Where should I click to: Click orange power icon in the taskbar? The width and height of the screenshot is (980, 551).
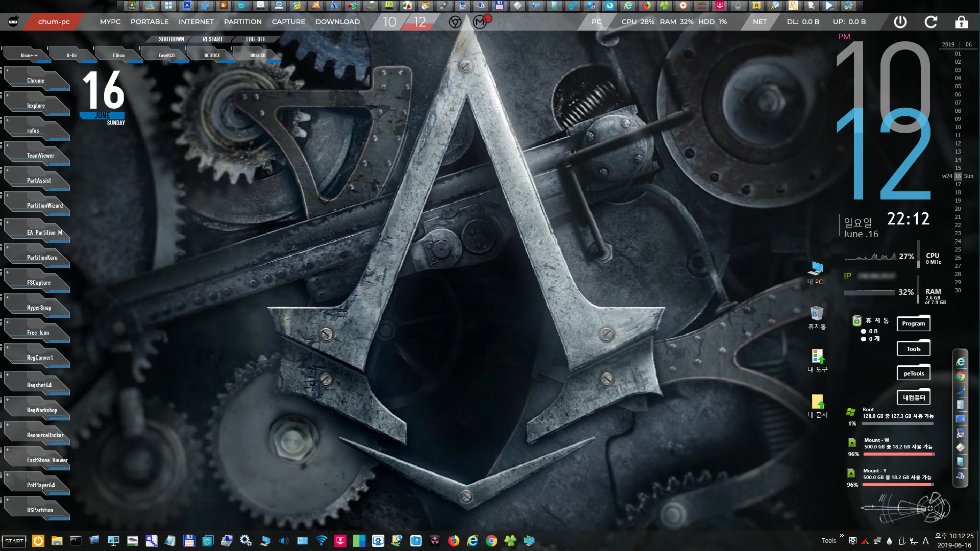coord(38,541)
